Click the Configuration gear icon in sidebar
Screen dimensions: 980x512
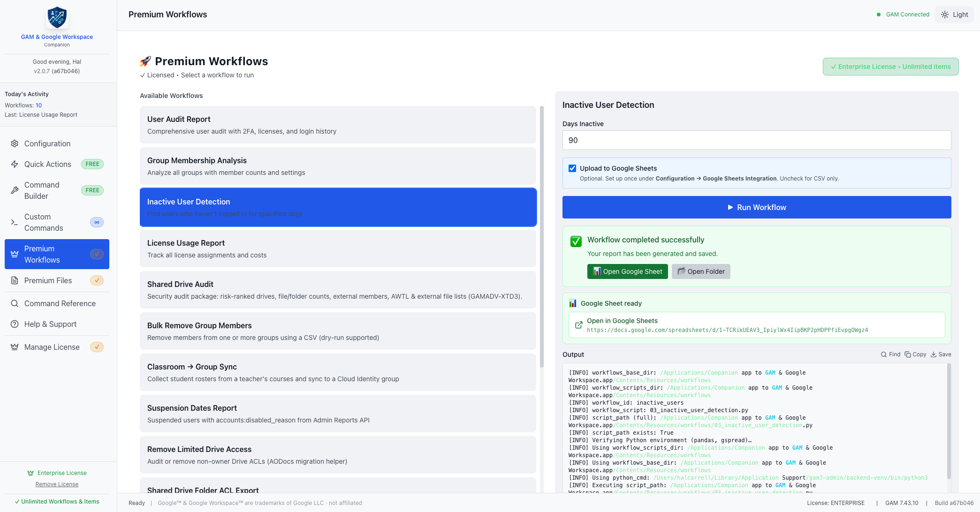[x=15, y=143]
